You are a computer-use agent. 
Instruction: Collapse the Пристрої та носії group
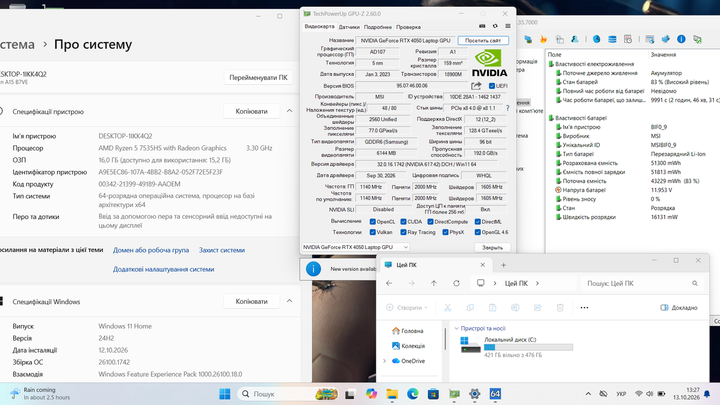coord(456,328)
